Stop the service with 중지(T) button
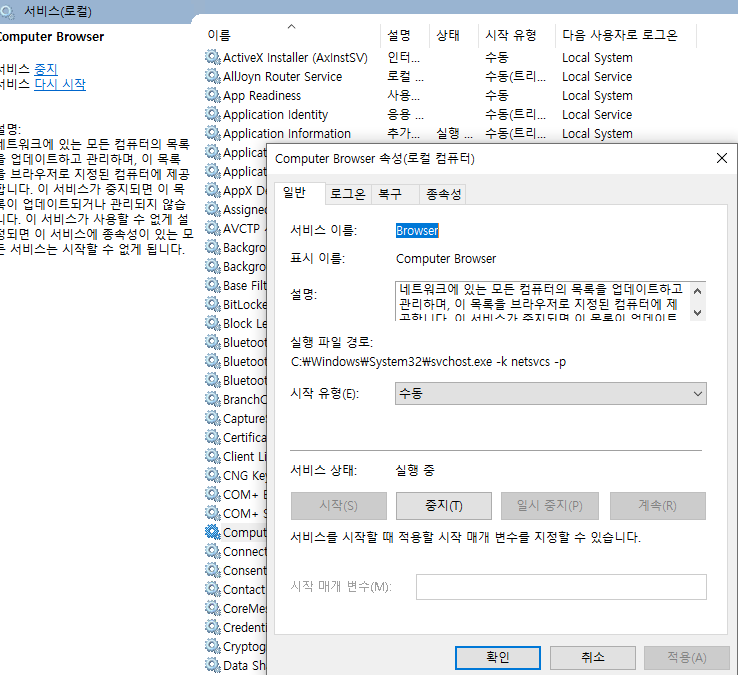 pos(444,506)
